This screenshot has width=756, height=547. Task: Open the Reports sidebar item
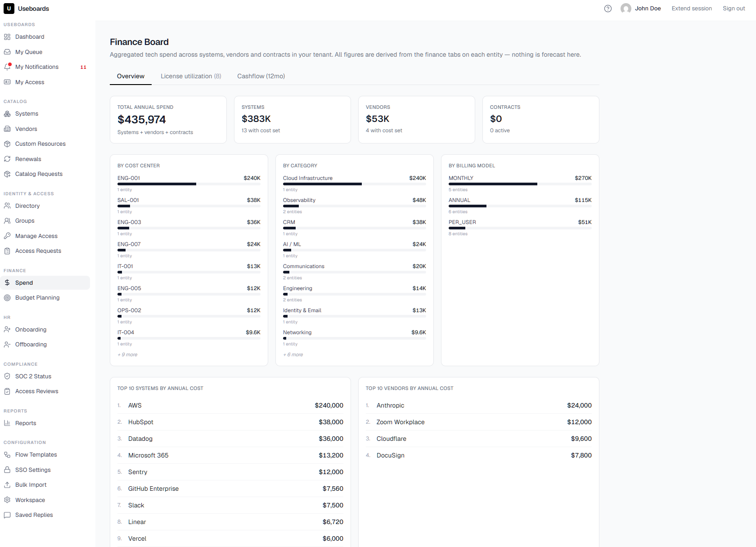tap(45, 423)
